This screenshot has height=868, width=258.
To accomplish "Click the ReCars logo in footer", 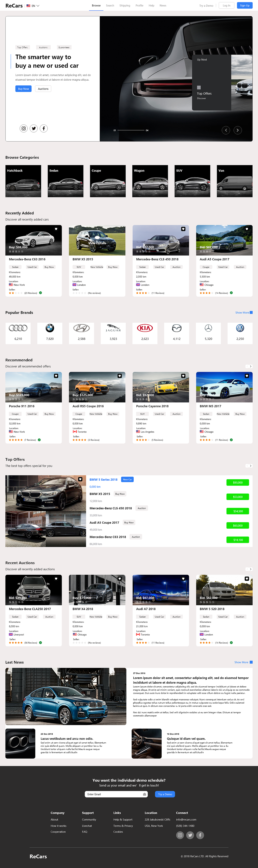I will tap(38, 856).
